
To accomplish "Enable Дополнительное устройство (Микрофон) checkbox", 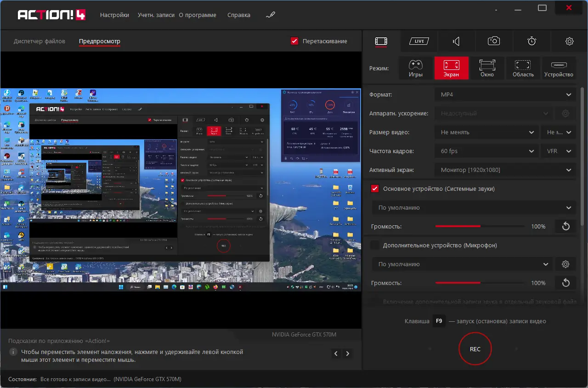I will point(375,245).
